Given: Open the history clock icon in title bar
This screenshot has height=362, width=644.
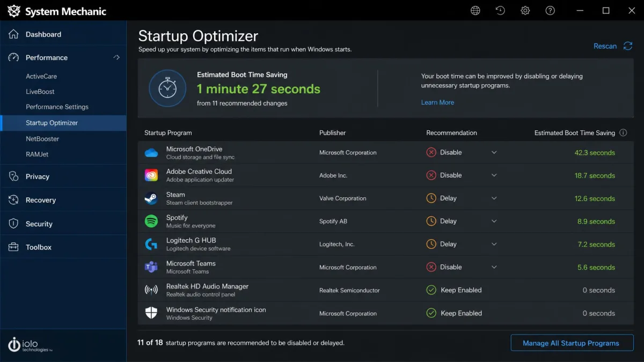Looking at the screenshot, I should pos(500,11).
